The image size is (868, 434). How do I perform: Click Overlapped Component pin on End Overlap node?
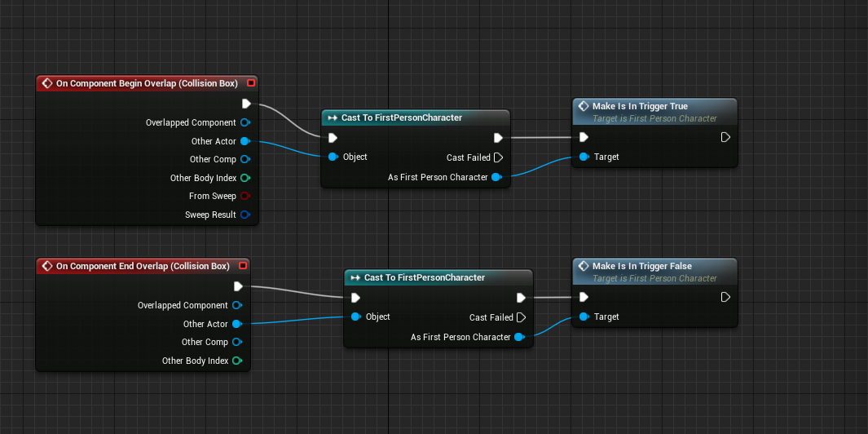pos(237,305)
